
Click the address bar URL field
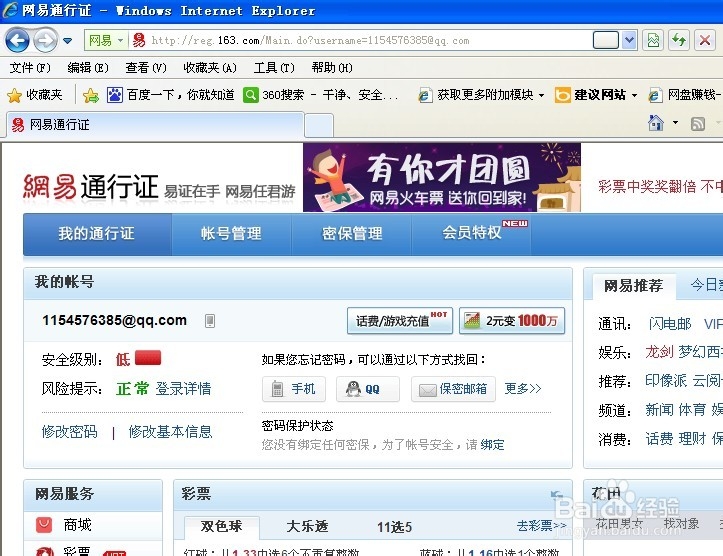point(367,41)
